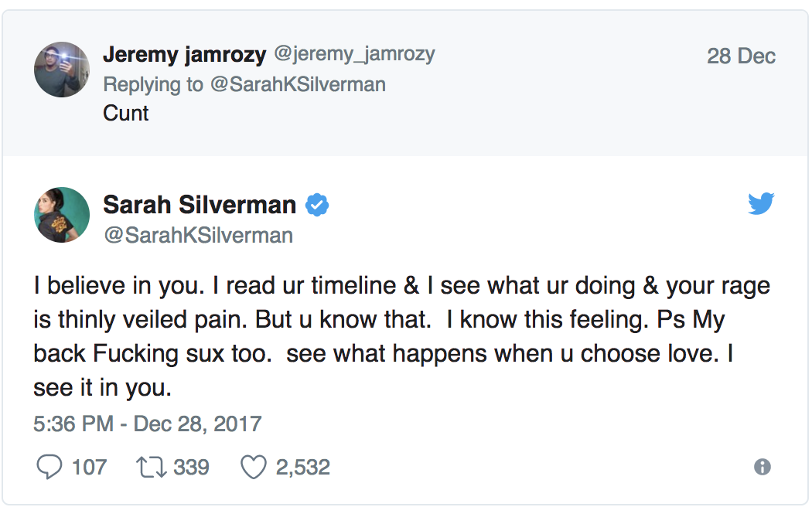Viewport: 812px width, 507px height.
Task: Click the Sarah Silverman display name
Action: tap(200, 205)
